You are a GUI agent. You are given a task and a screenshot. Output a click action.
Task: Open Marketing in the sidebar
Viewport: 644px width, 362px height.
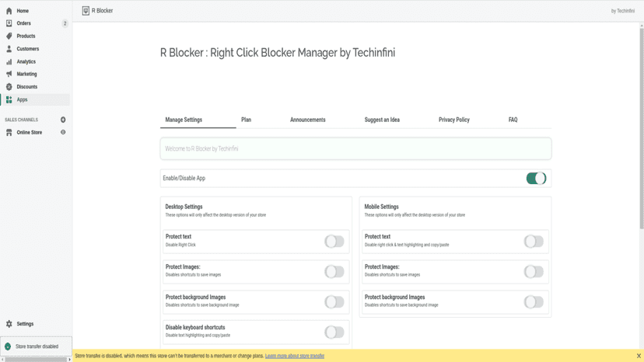(26, 74)
